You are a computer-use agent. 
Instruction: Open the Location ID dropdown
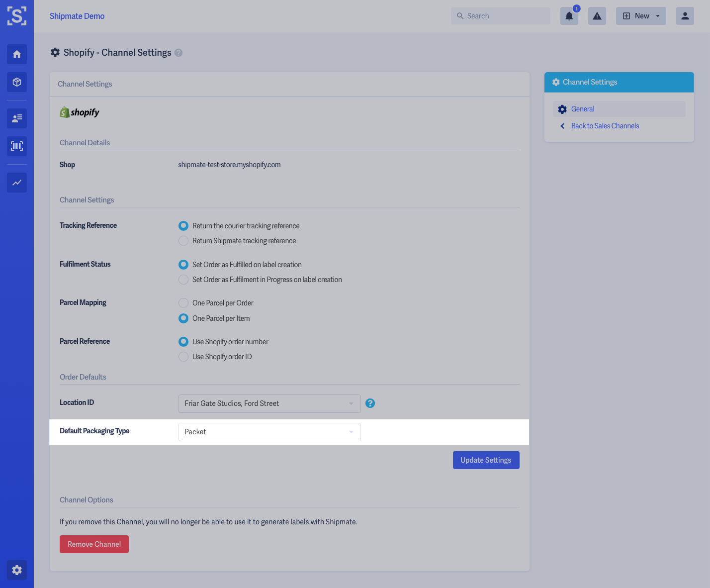point(269,403)
